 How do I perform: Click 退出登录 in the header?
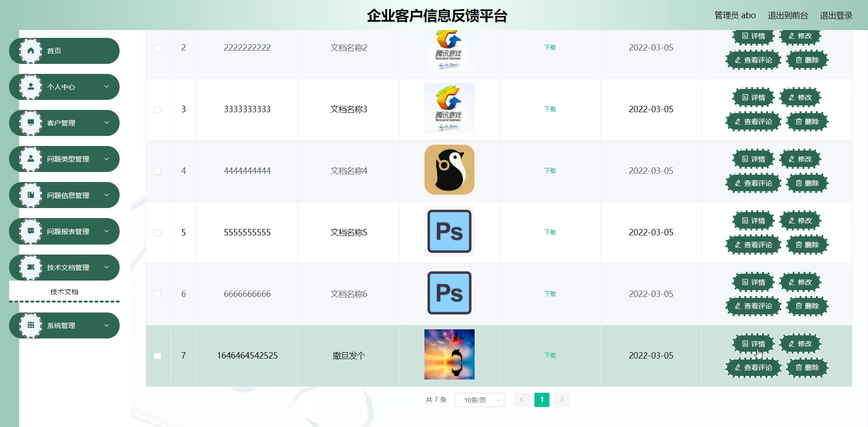836,16
